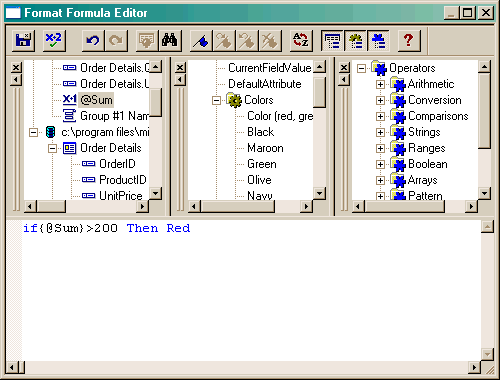The image size is (500, 380).
Task: Click the 'Red' keyword in the formula
Action: 178,228
